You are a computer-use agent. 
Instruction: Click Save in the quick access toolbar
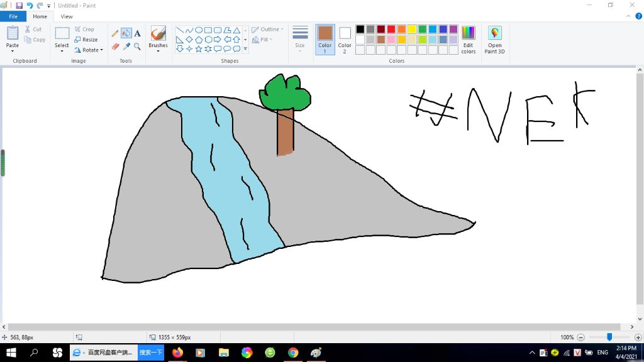[19, 5]
